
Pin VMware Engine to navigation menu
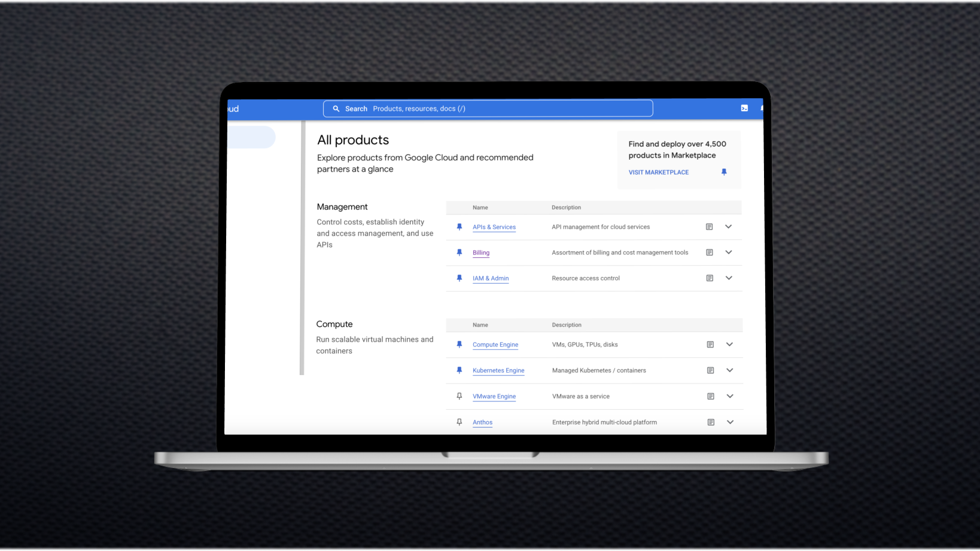coord(459,396)
